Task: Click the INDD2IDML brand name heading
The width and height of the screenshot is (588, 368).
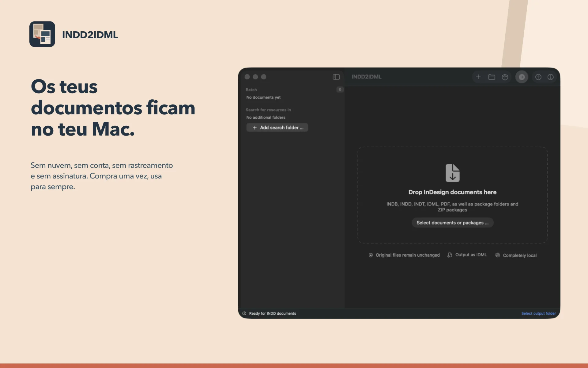Action: pos(90,35)
